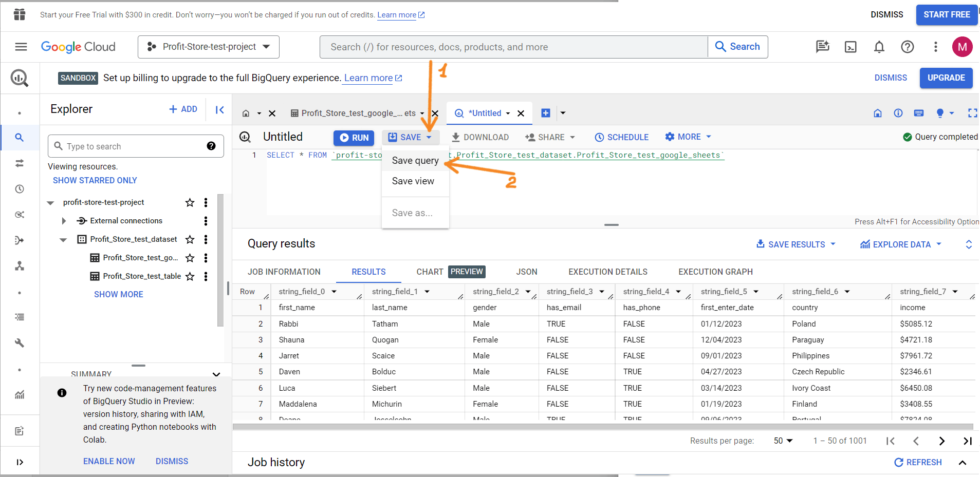
Task: Toggle SHOW STARRED ONLY filter
Action: pos(95,180)
